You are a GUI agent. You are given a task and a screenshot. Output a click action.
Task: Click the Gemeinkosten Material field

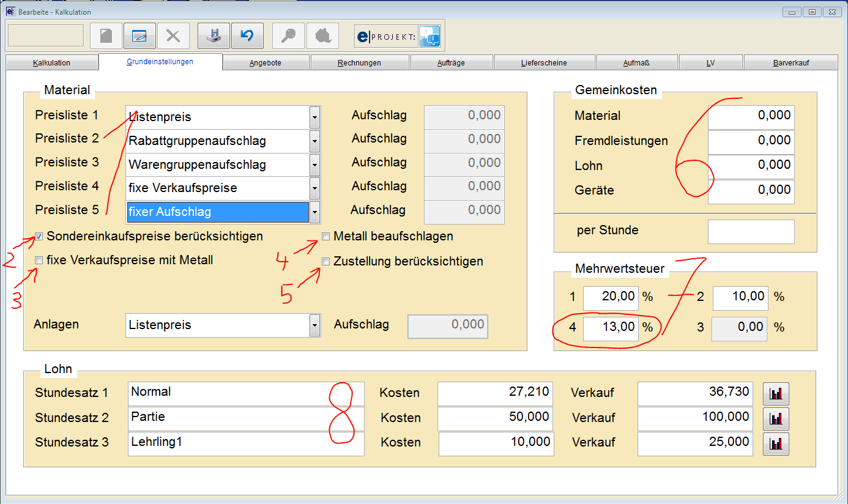[751, 116]
